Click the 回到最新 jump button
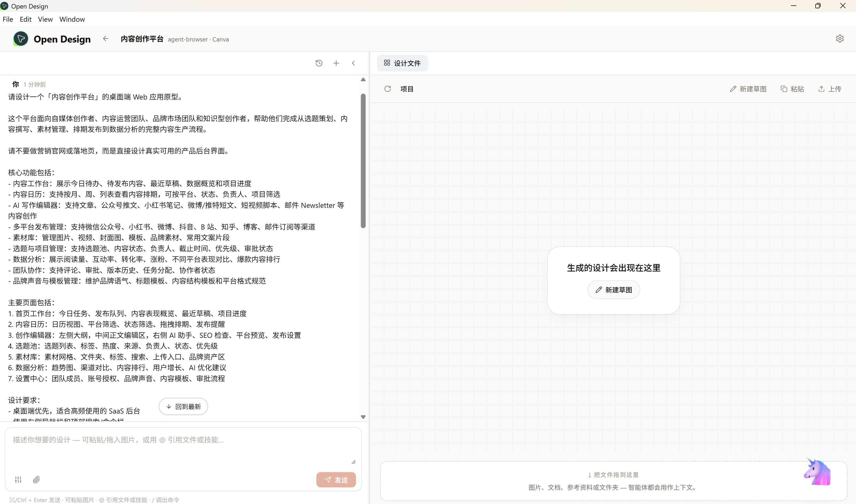 pos(183,407)
